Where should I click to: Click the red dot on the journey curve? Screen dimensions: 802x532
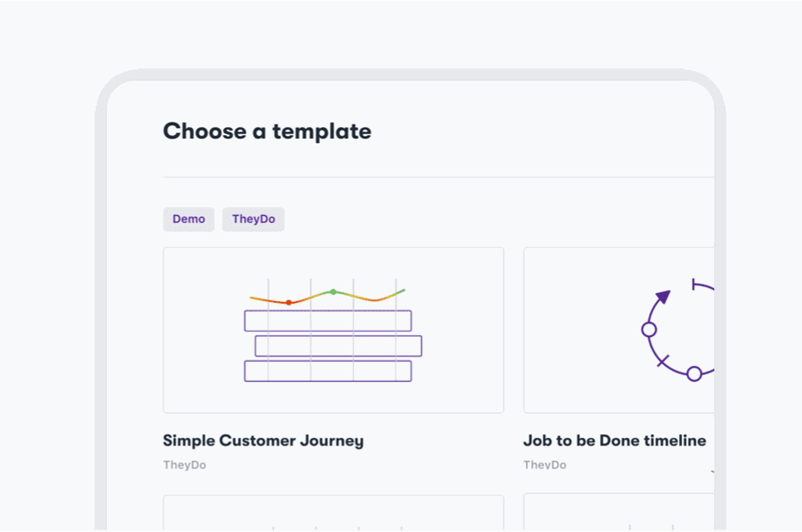point(288,302)
